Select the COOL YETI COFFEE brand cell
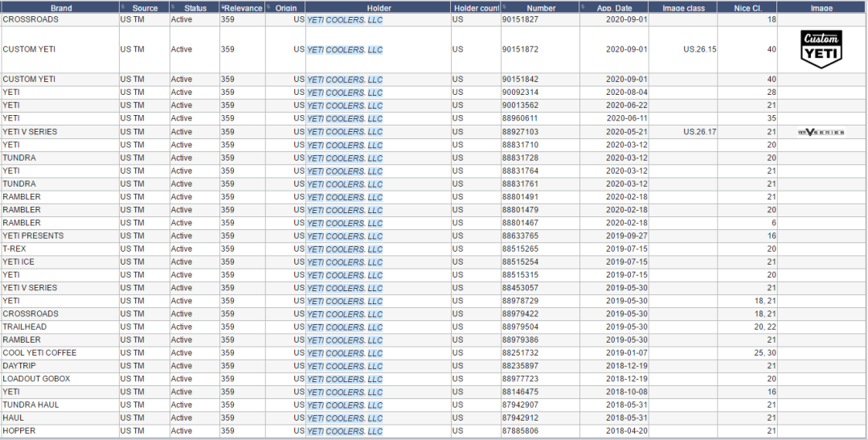Screen dimensions: 868x440 [59, 353]
